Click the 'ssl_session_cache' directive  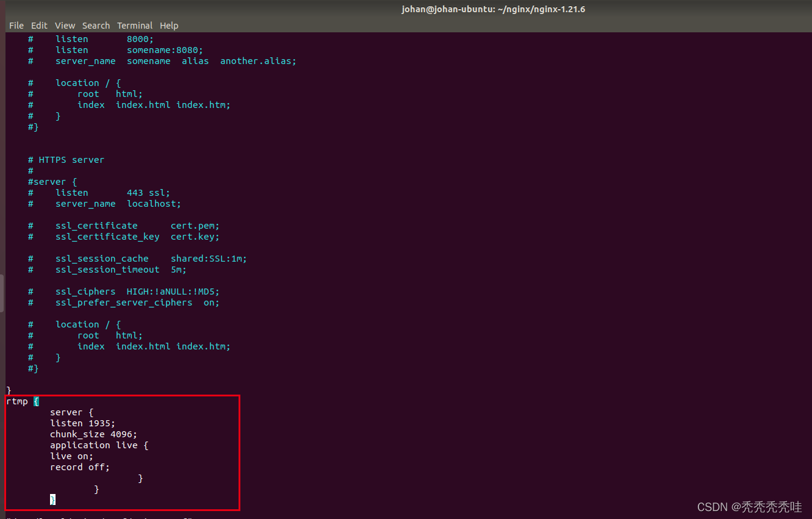tap(102, 259)
